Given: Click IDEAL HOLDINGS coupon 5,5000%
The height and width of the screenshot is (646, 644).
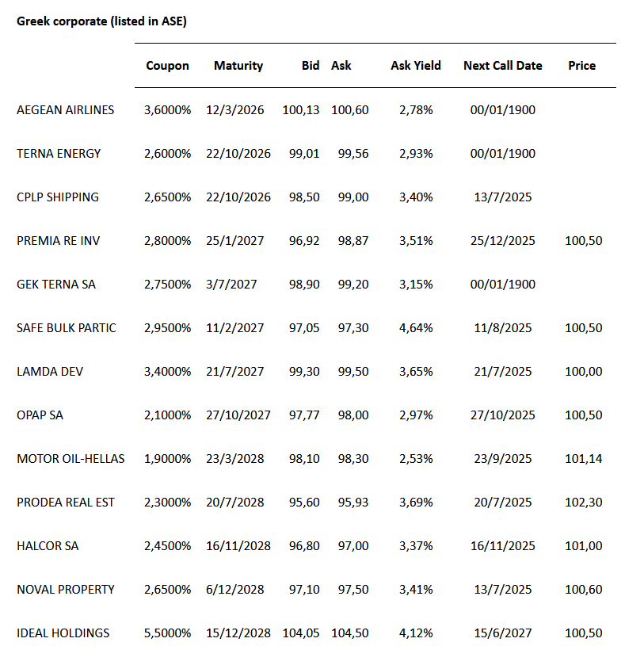Looking at the screenshot, I should pyautogui.click(x=167, y=633).
